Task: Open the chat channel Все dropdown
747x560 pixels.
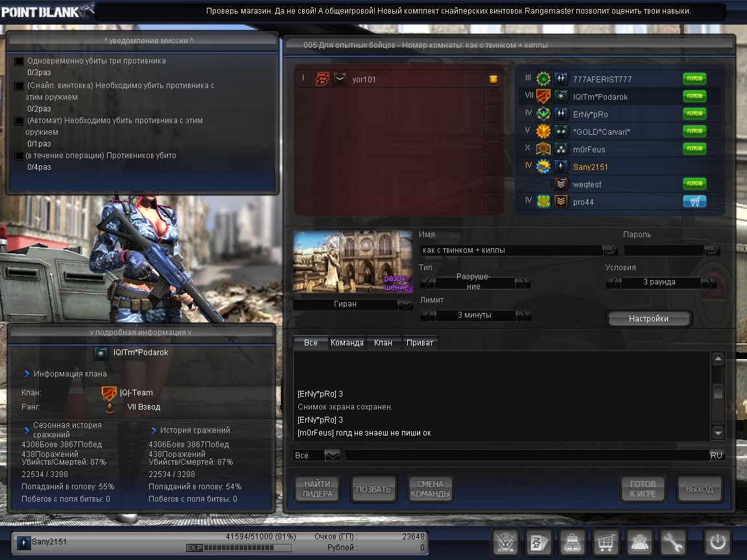Action: [332, 456]
